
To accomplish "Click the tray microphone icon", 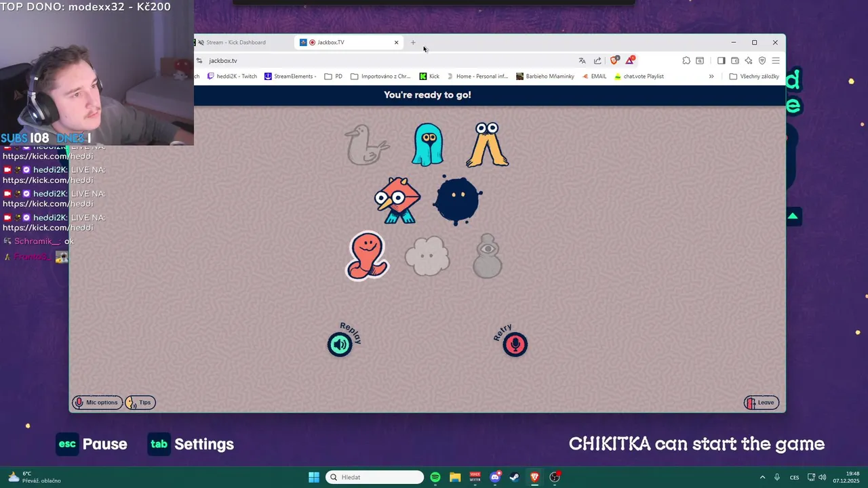I will 777,477.
